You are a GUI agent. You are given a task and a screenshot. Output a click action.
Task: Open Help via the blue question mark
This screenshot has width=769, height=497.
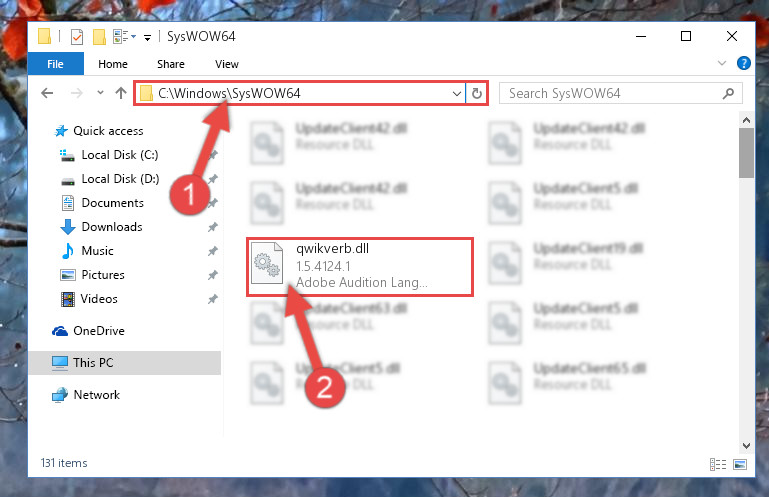click(743, 63)
